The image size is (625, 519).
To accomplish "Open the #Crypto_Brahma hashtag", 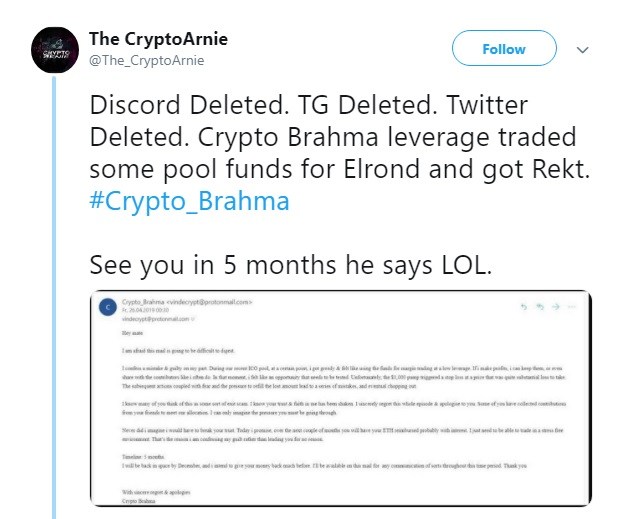I will (189, 200).
